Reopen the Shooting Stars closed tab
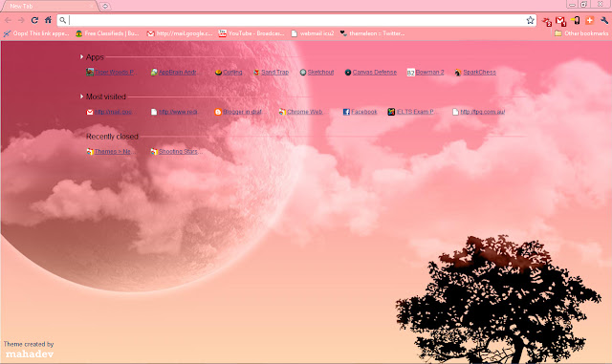This screenshot has height=364, width=612. tap(180, 152)
